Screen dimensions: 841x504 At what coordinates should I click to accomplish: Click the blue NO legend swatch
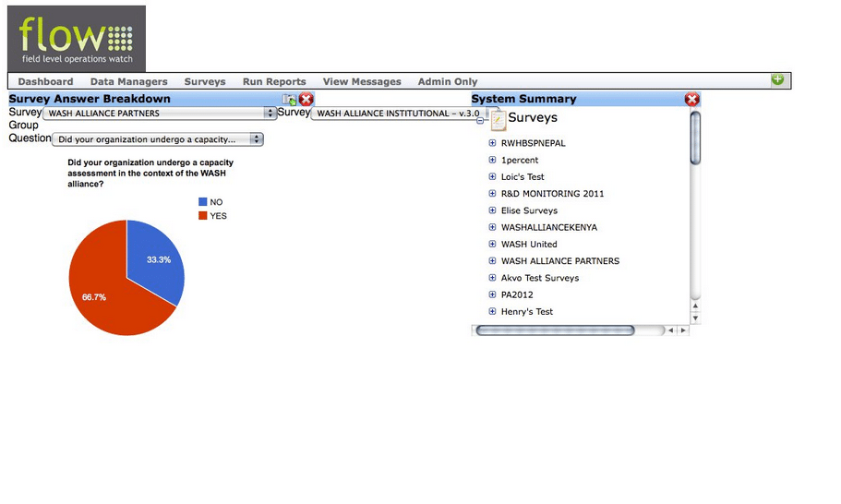pos(203,201)
